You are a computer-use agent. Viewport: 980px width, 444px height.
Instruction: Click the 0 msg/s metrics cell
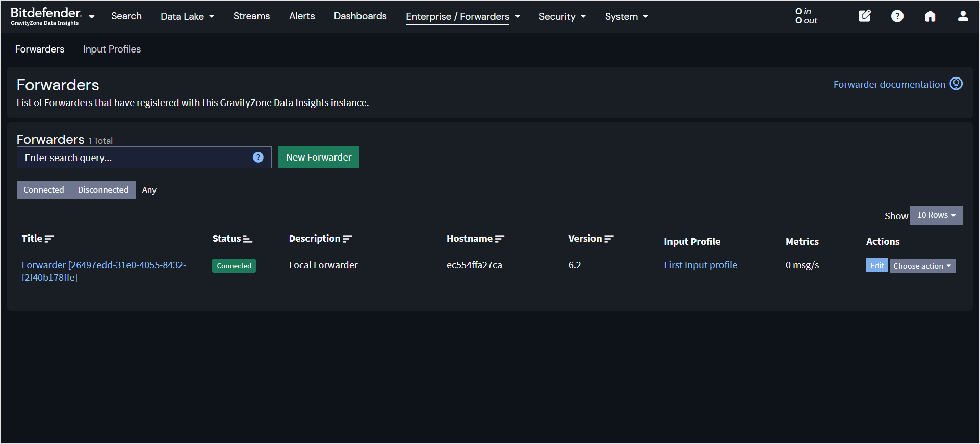(803, 265)
